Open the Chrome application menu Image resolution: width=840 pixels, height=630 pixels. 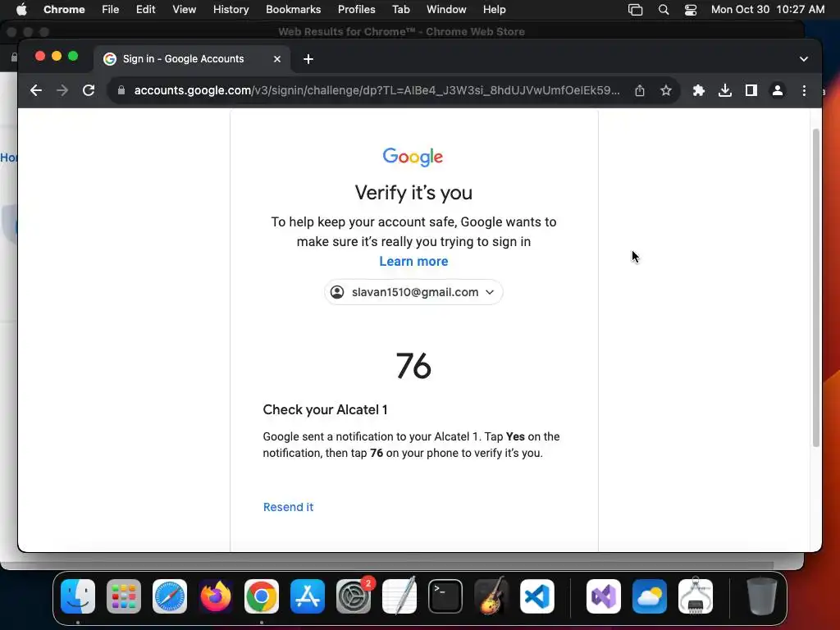point(64,10)
